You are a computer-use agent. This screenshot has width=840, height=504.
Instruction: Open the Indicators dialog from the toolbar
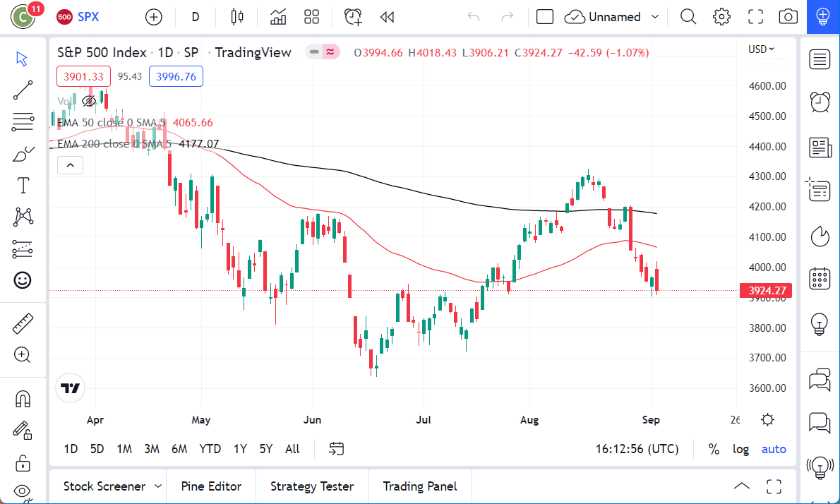[277, 16]
